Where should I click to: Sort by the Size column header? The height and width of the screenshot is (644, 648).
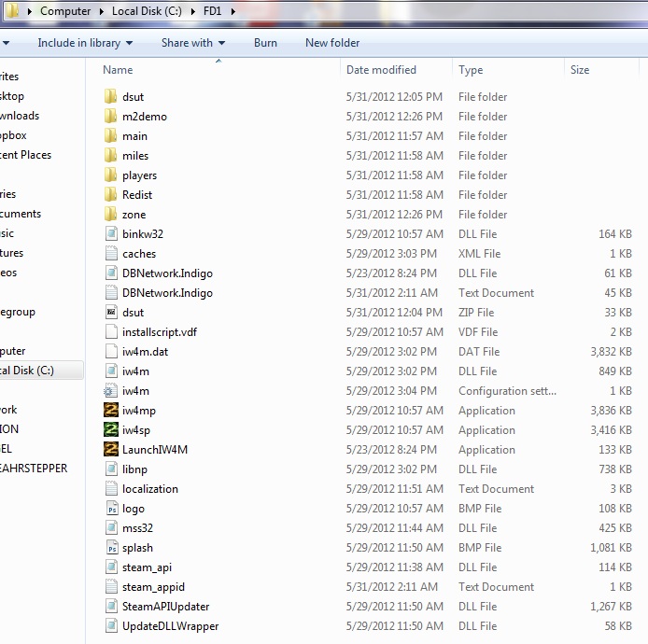[x=580, y=70]
